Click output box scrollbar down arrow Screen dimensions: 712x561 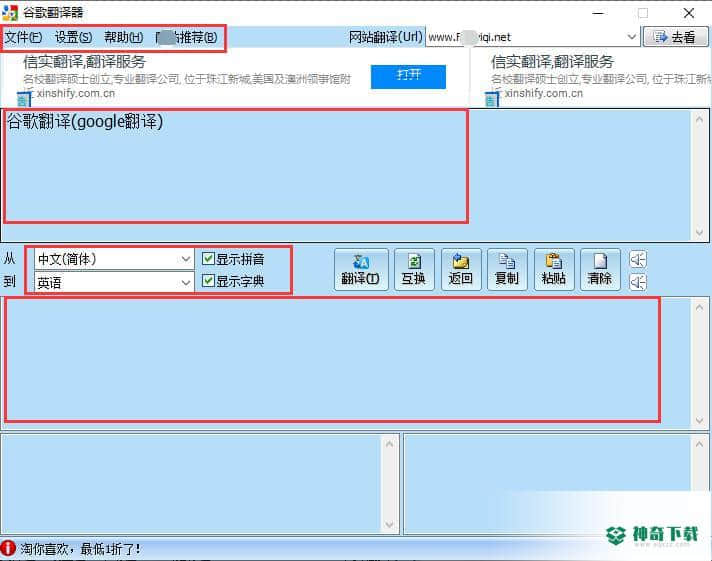tap(699, 421)
